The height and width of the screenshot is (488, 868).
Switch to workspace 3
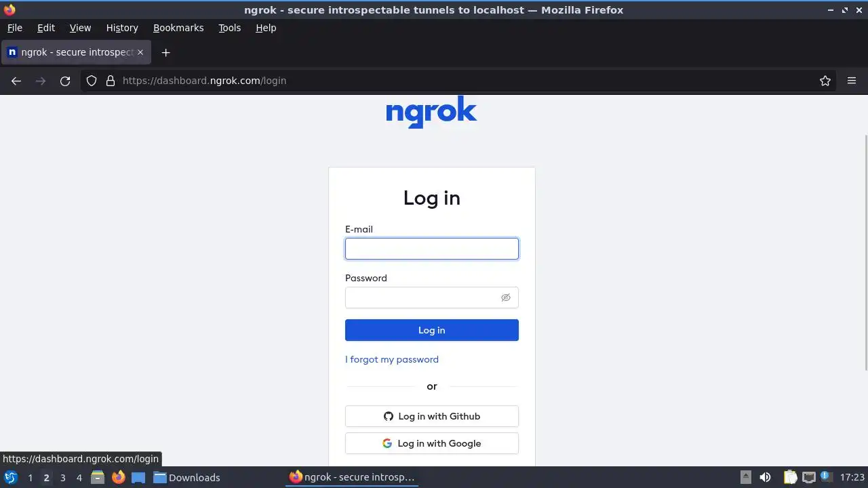click(62, 478)
